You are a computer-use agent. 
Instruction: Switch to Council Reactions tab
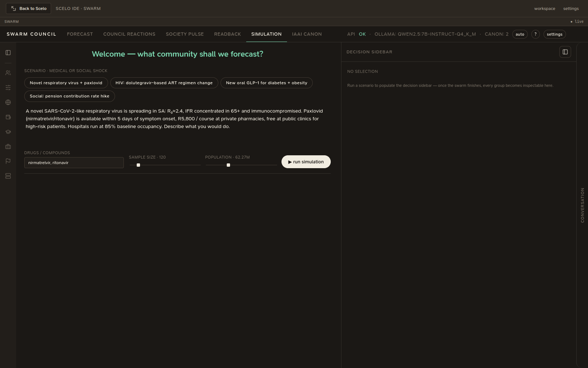129,34
